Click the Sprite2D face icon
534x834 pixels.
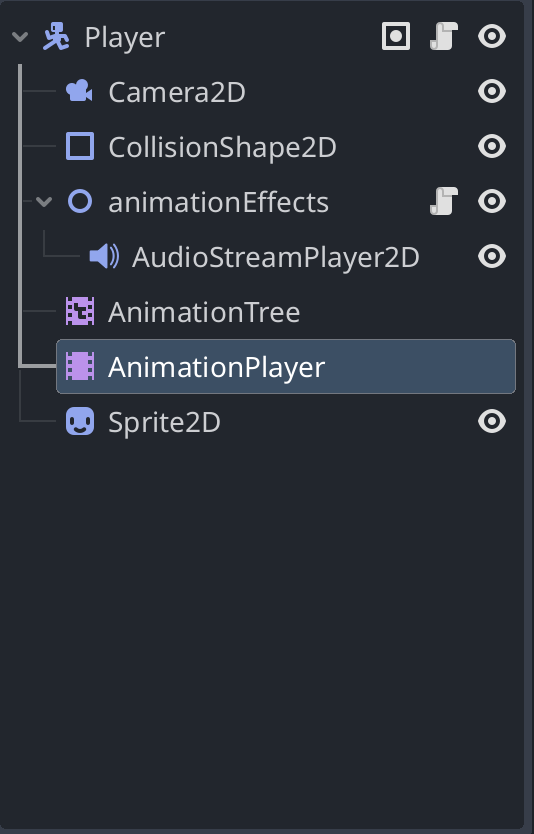coord(80,421)
